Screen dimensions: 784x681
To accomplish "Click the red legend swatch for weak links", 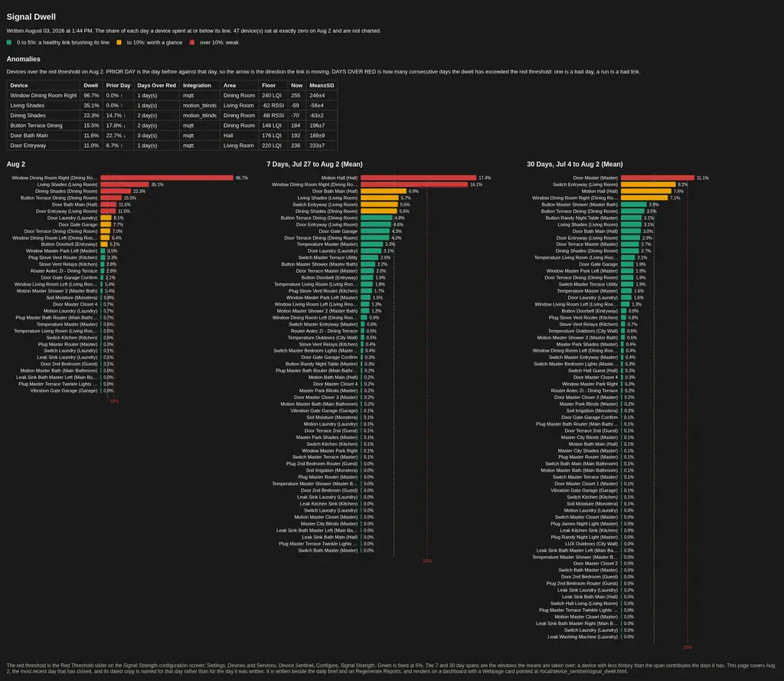I will tap(192, 43).
